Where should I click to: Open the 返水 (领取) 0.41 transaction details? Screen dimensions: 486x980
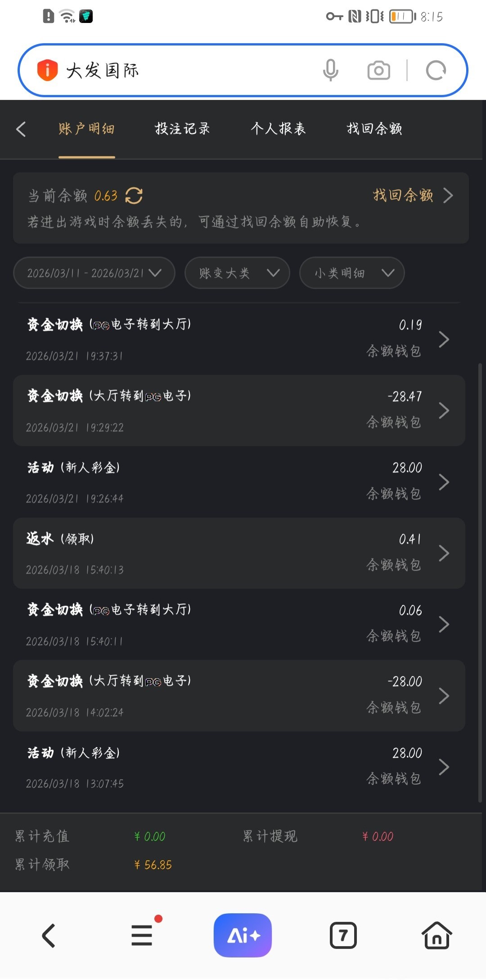pos(238,553)
